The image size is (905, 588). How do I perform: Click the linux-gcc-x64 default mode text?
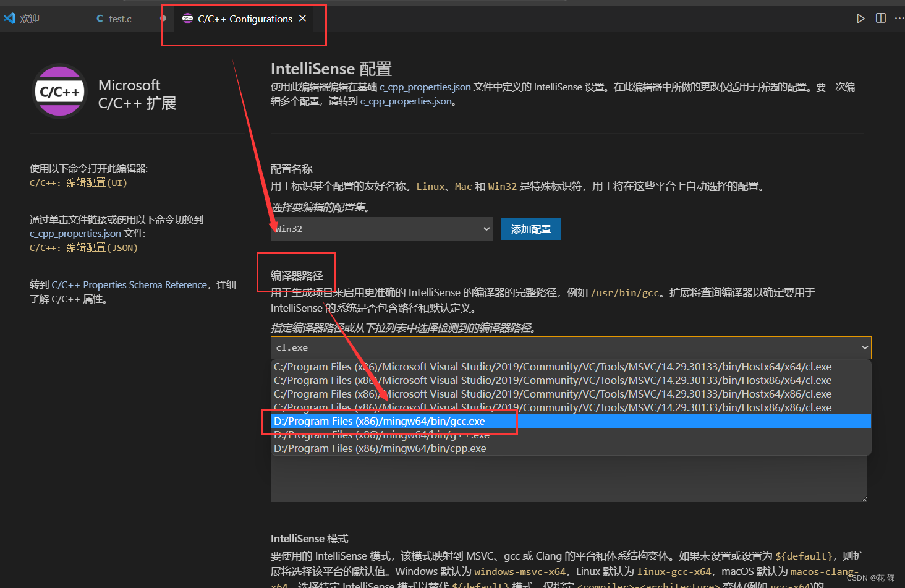pos(674,572)
